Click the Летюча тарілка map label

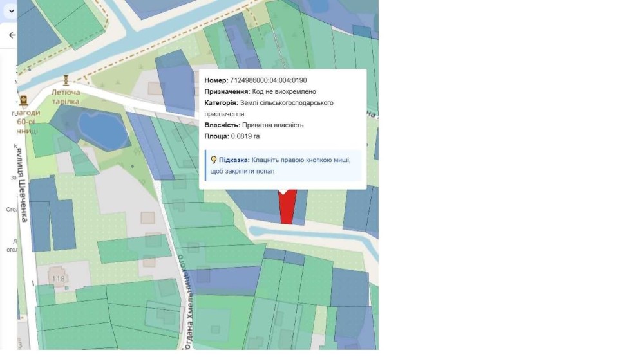tap(66, 97)
